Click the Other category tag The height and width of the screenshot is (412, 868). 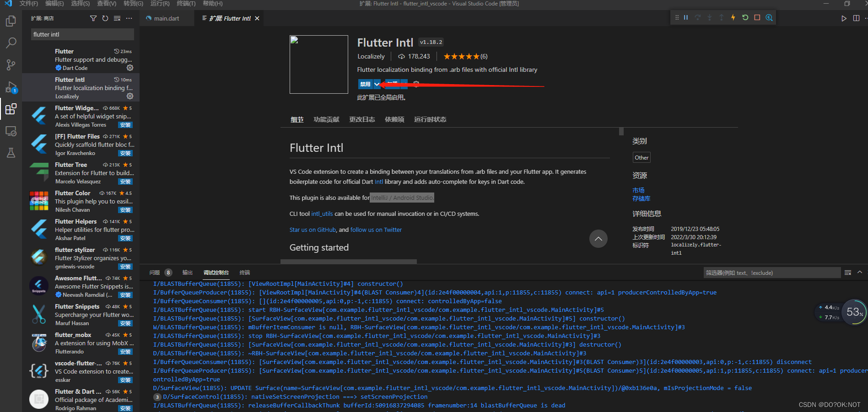coord(642,158)
